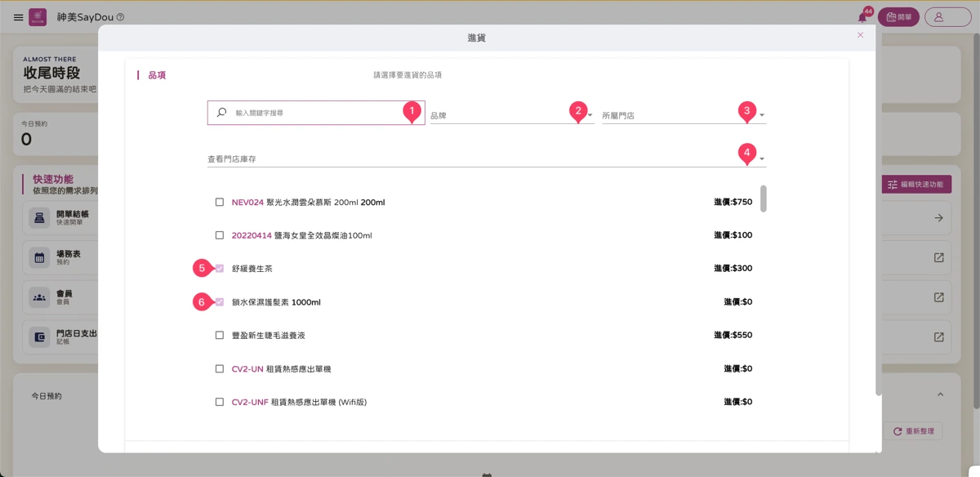Expand the 所屬門店 dropdown
This screenshot has height=477, width=980.
point(684,115)
